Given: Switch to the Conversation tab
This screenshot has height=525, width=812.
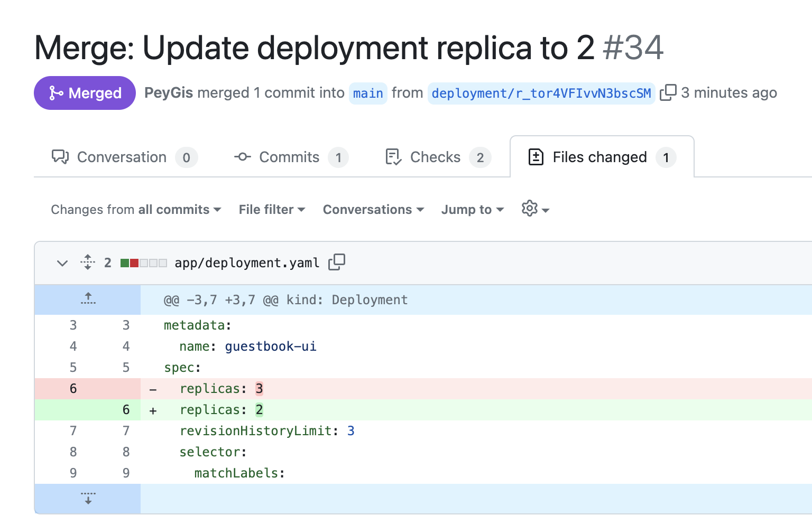Looking at the screenshot, I should point(124,157).
